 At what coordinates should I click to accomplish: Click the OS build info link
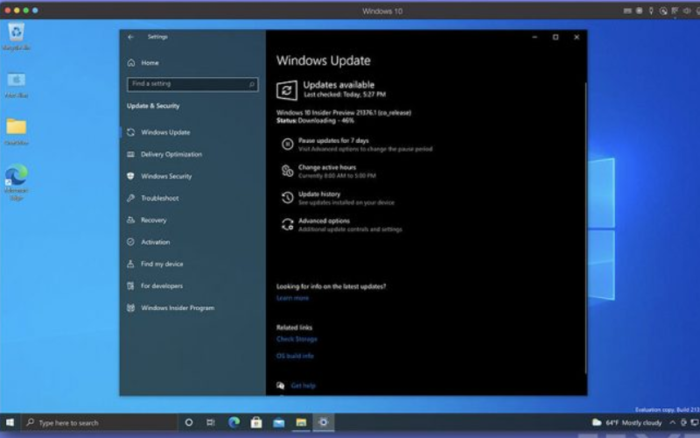295,356
